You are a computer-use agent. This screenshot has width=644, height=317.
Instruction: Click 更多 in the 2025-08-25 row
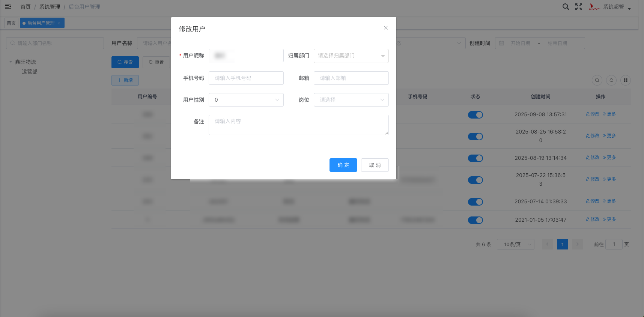[x=609, y=136]
